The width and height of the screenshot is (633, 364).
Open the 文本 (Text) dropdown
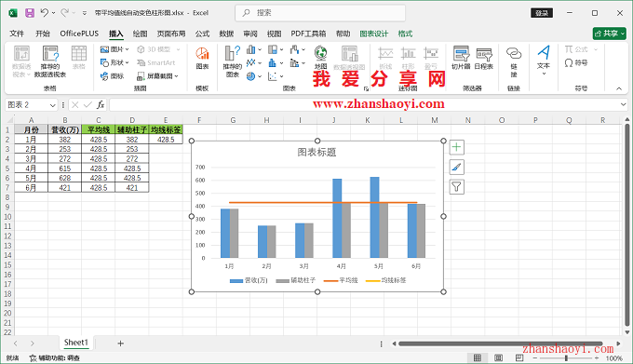(544, 61)
